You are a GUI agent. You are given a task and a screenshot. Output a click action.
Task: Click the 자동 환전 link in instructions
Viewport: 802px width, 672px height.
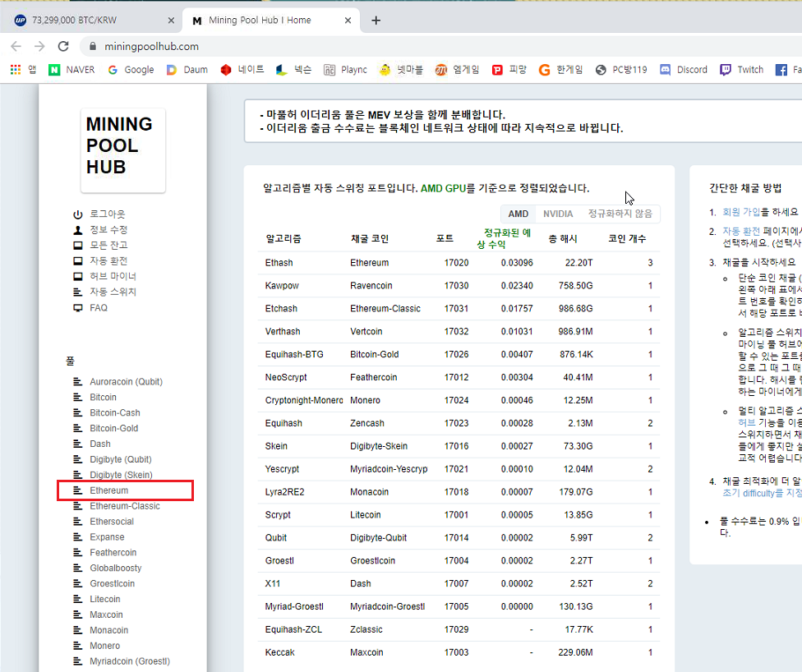click(741, 231)
